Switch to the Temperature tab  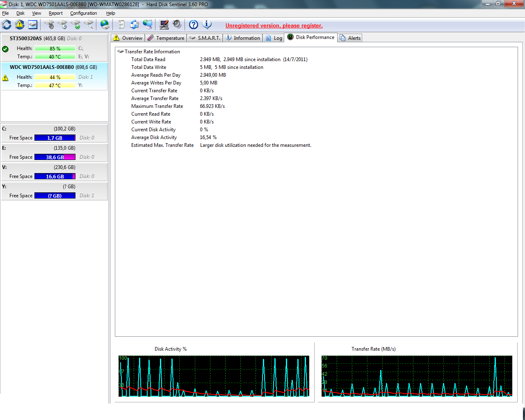166,38
